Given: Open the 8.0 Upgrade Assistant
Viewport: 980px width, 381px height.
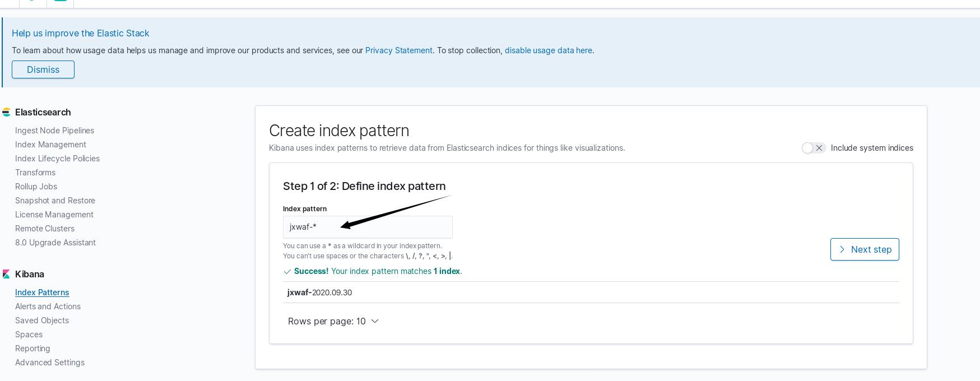Looking at the screenshot, I should (55, 243).
